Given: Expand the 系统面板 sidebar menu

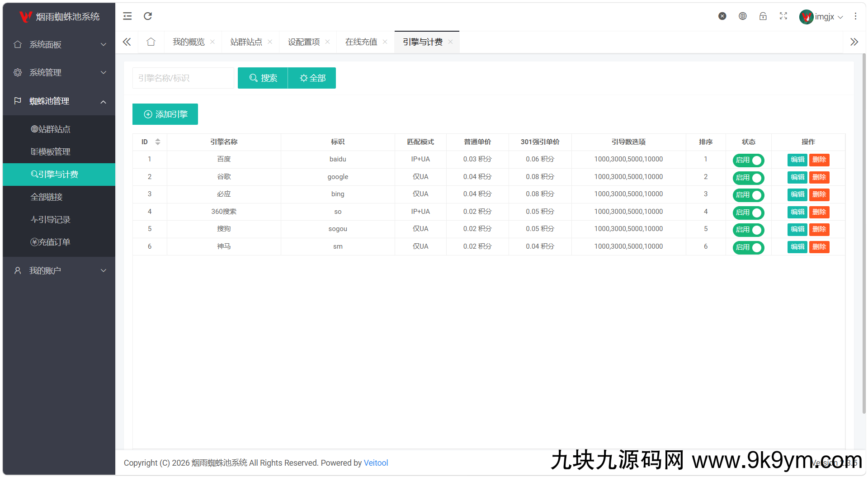Looking at the screenshot, I should point(59,44).
